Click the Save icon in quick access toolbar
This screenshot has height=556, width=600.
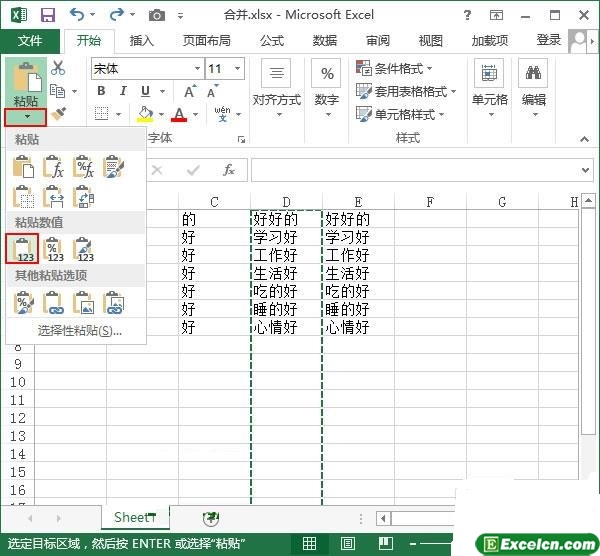pyautogui.click(x=48, y=15)
